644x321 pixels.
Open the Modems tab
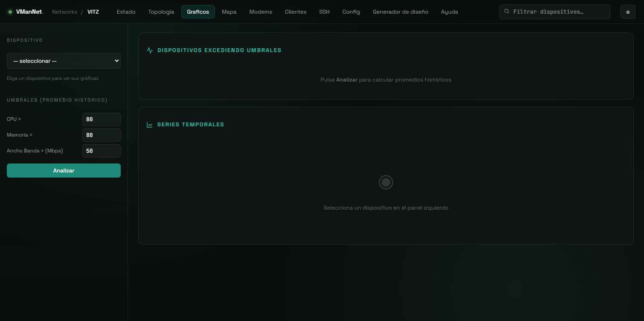[261, 12]
